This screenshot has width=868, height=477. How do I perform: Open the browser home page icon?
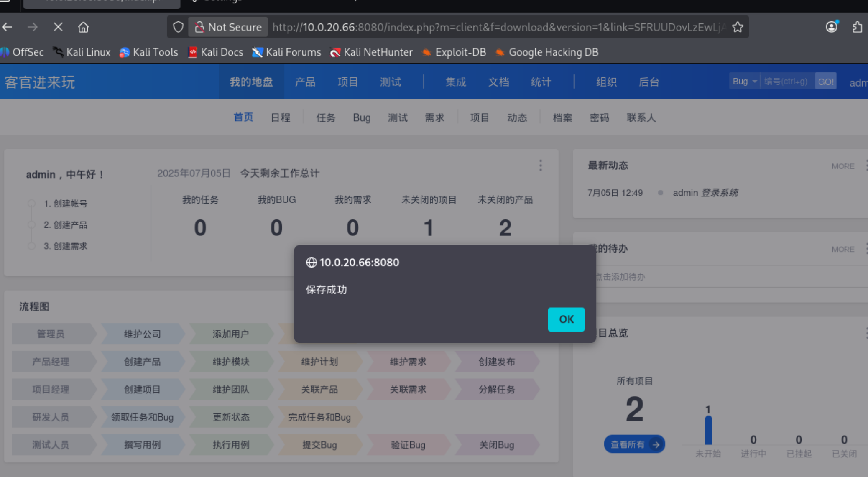pos(83,27)
